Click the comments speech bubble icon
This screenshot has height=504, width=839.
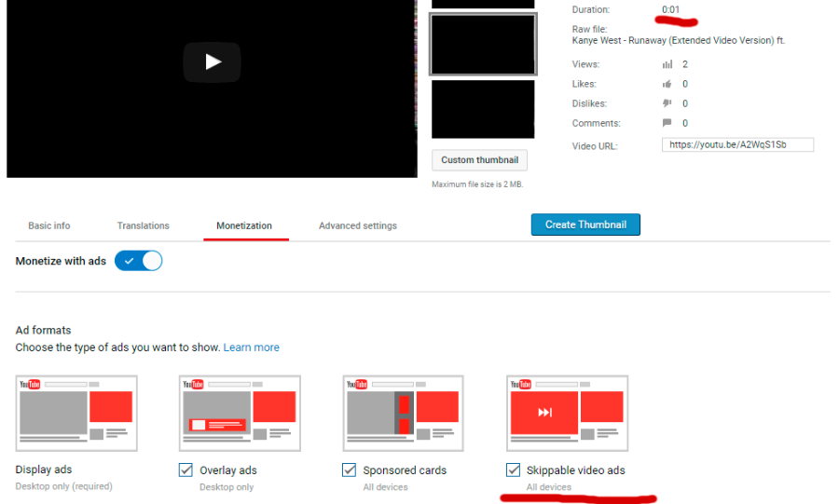tap(667, 123)
